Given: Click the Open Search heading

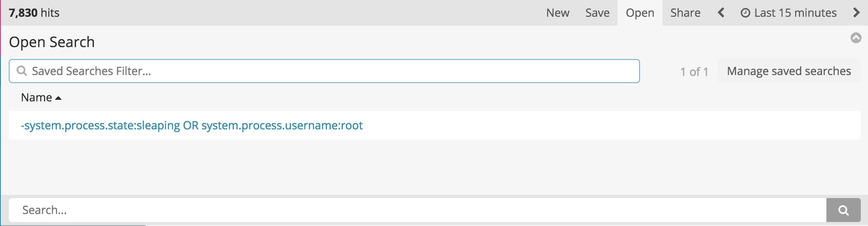Looking at the screenshot, I should tap(52, 42).
